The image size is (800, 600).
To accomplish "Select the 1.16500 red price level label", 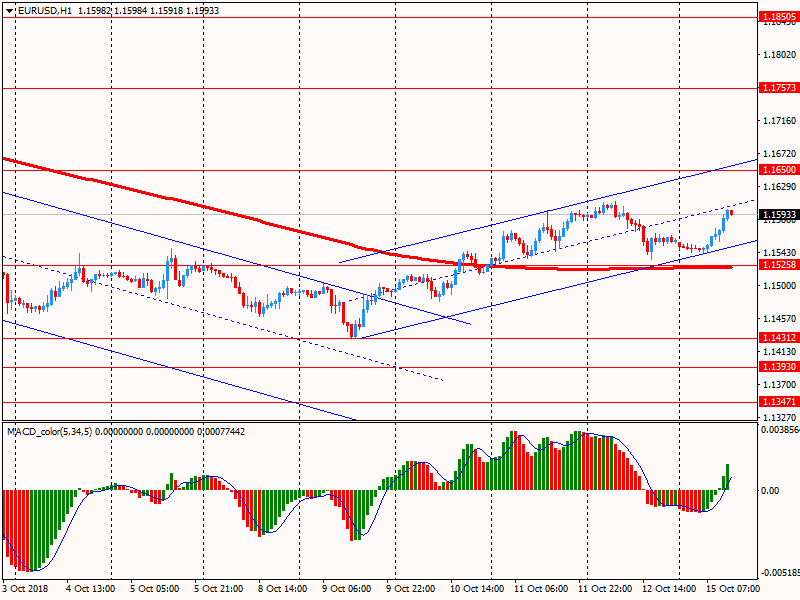I will point(779,170).
